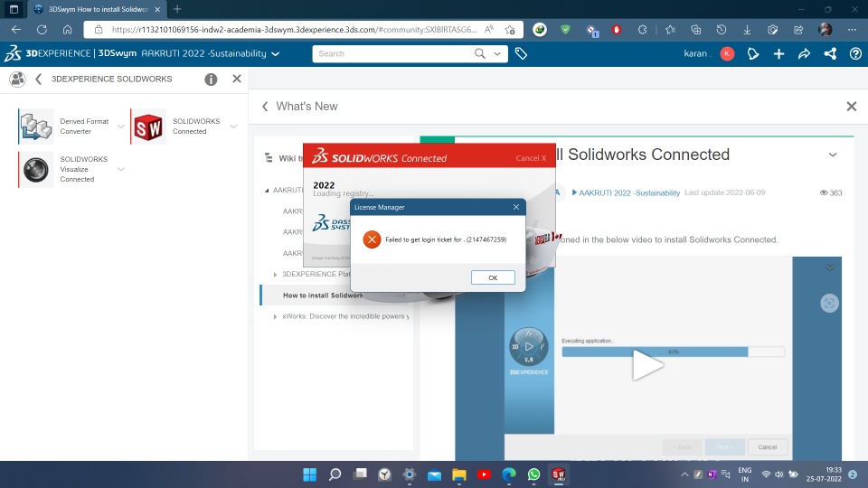Image resolution: width=868 pixels, height=488 pixels.
Task: Open the 3DEXPERIENCE compass logo icon
Action: 12,53
